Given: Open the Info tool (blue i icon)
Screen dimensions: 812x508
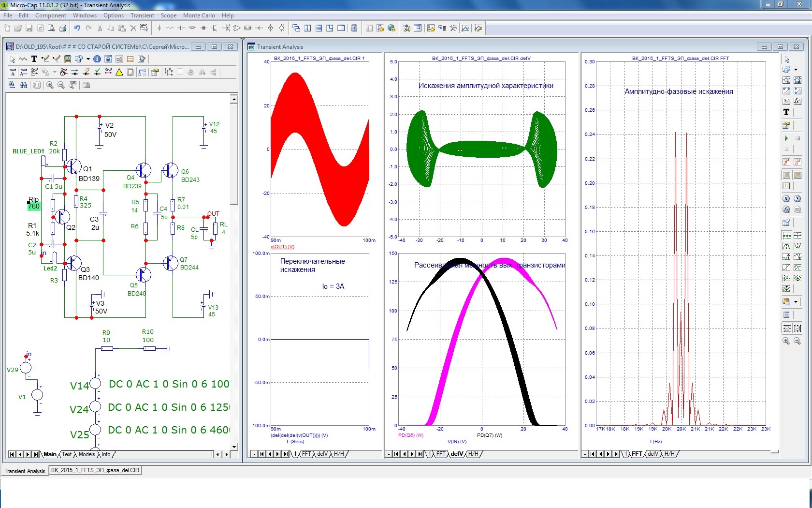Looking at the screenshot, I should pyautogui.click(x=97, y=59).
